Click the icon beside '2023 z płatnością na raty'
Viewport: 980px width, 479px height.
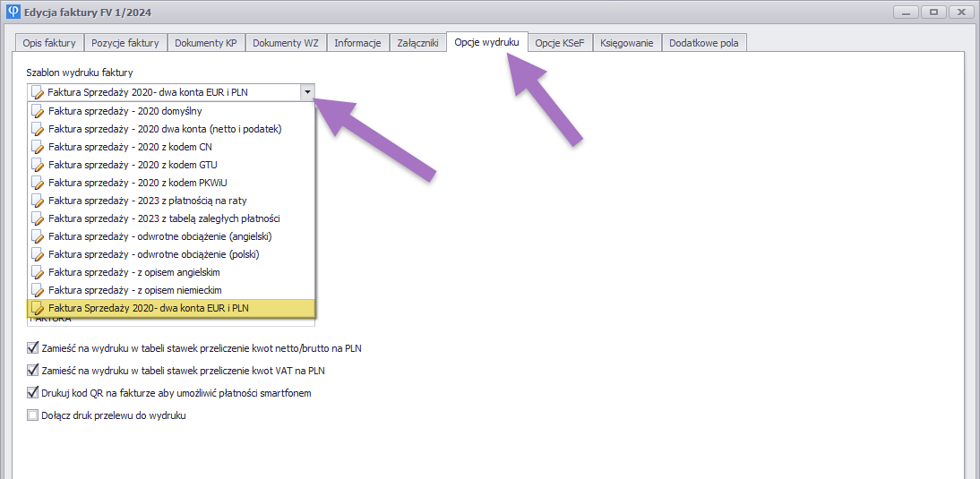(x=38, y=201)
